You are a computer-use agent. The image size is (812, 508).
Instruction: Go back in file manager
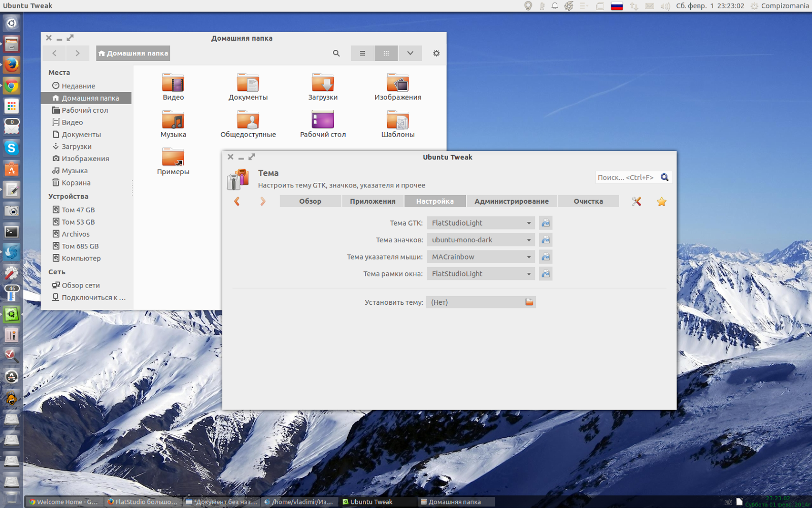pyautogui.click(x=54, y=53)
